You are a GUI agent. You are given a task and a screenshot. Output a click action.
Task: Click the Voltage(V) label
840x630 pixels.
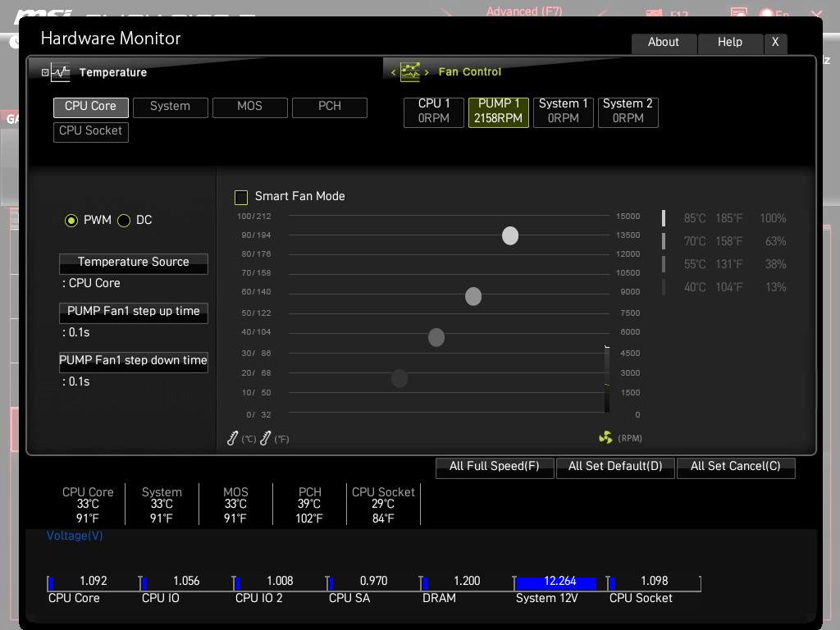[75, 536]
